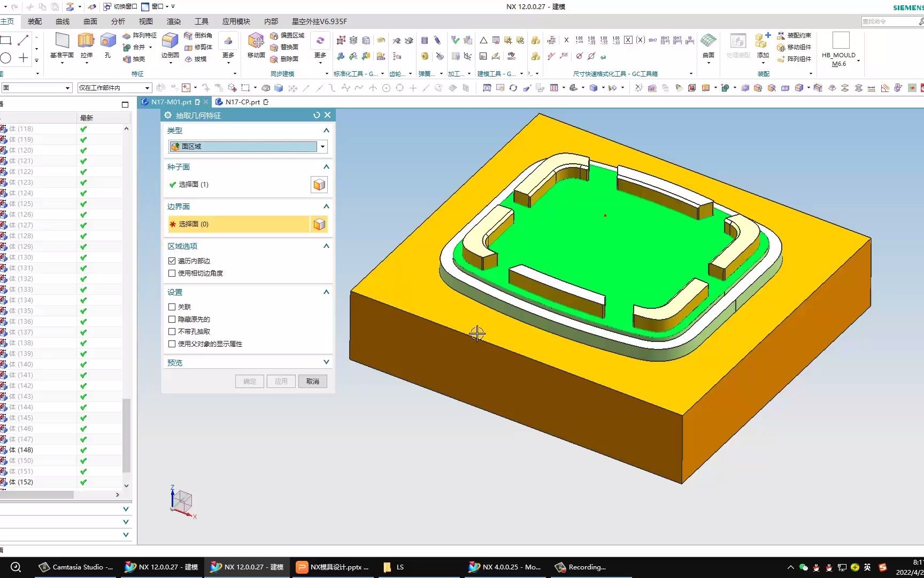This screenshot has height=578, width=924.
Task: Click 移动组件 move component
Action: coord(794,47)
